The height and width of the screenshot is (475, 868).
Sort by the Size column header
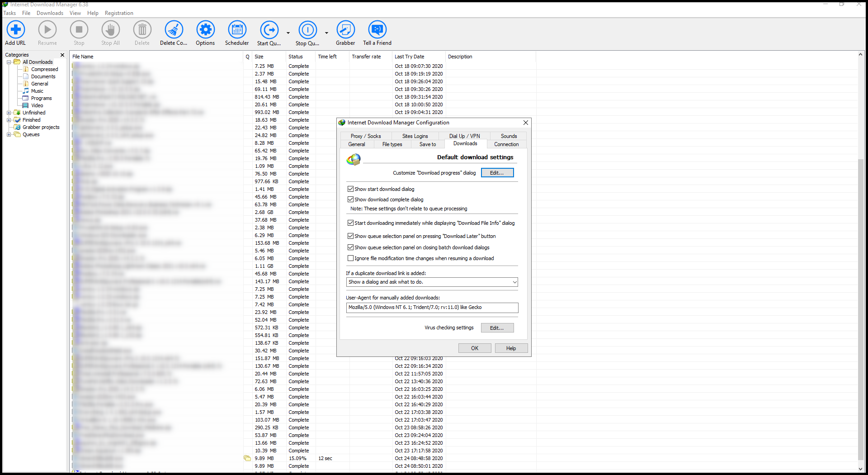click(x=269, y=57)
